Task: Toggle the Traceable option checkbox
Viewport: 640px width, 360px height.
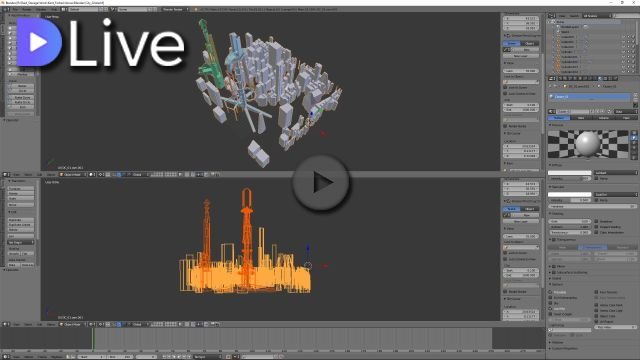Action: 550,292
